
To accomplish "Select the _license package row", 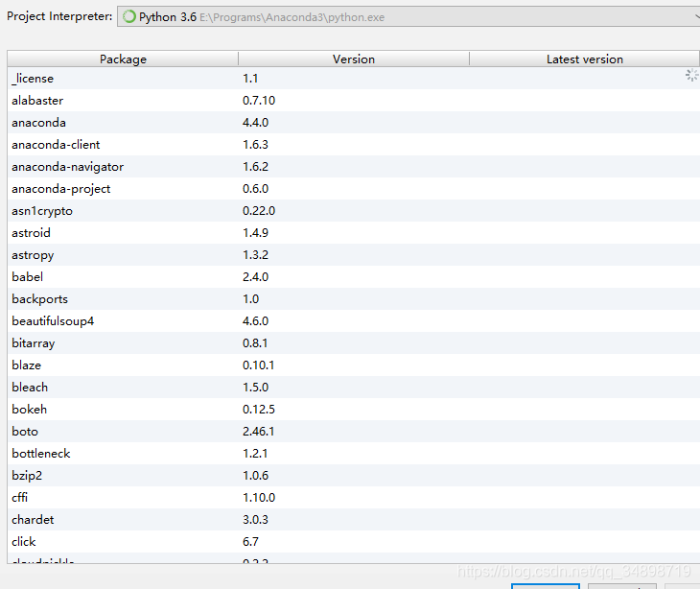I will point(354,78).
